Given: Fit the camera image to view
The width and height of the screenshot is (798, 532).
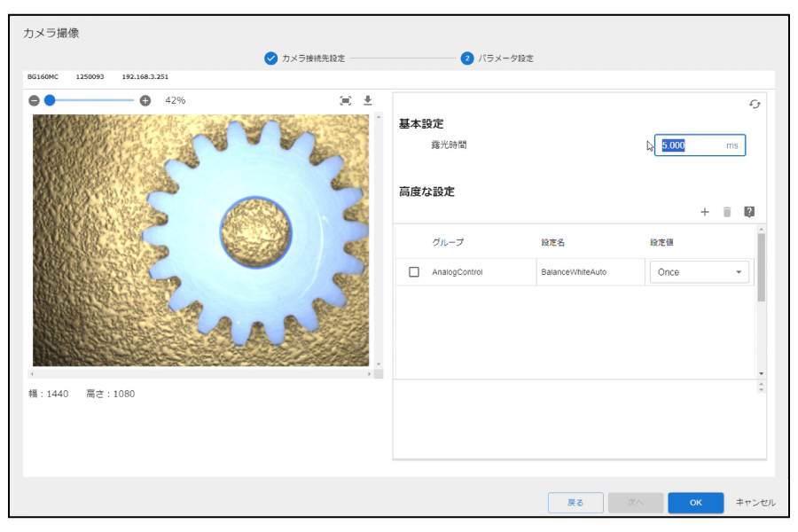Looking at the screenshot, I should coord(346,100).
